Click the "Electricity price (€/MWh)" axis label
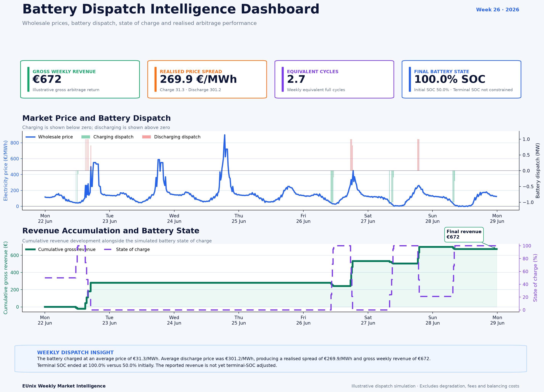This screenshot has height=392, width=544. (6, 171)
